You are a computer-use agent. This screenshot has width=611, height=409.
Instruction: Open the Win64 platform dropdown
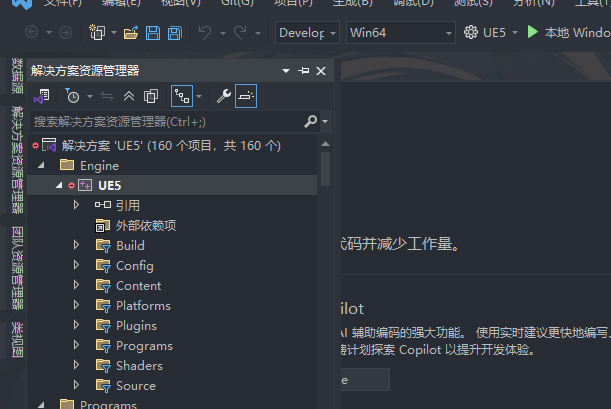click(x=401, y=32)
